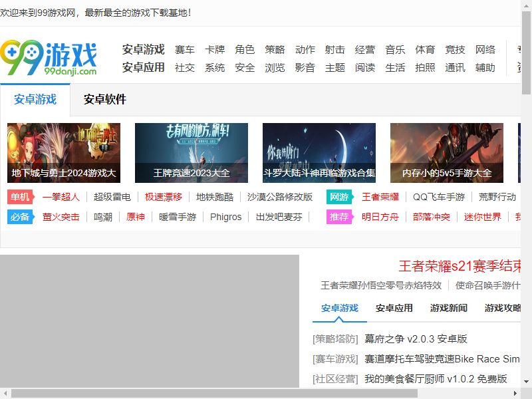Open the QQ飞车手游 link
Viewport: 532px width, 399px height.
point(439,197)
